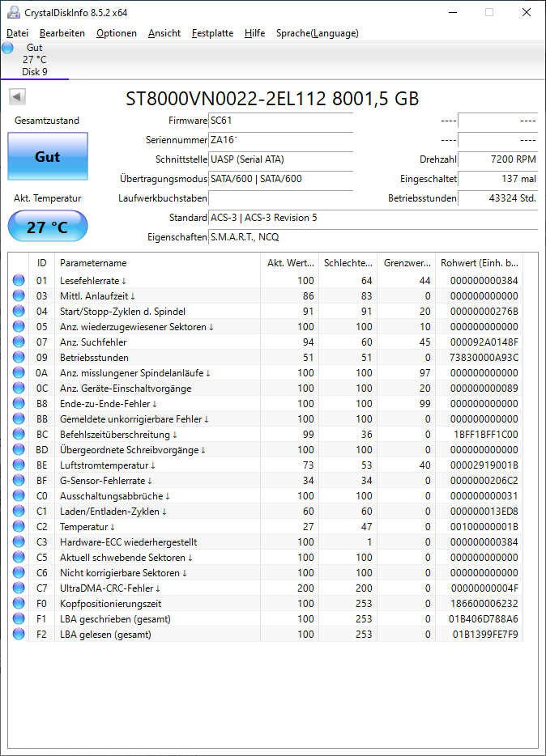
Task: Click status orb for LBA gelesen (gesamt)
Action: click(19, 634)
